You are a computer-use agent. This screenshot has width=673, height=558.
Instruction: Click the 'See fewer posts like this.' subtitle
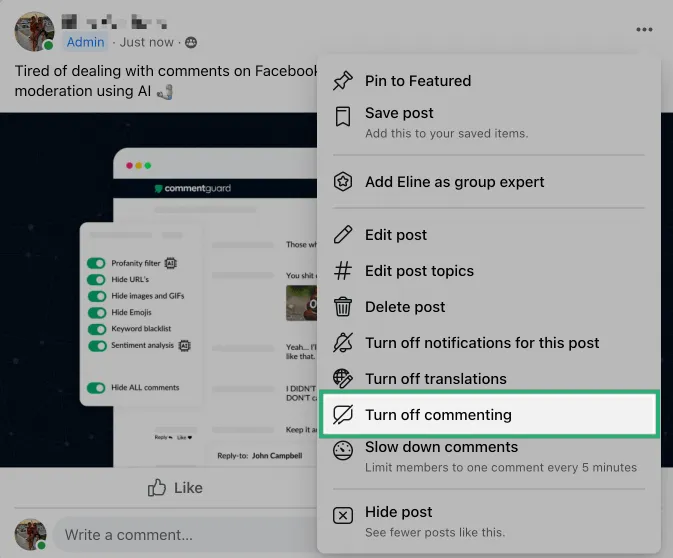pos(435,532)
